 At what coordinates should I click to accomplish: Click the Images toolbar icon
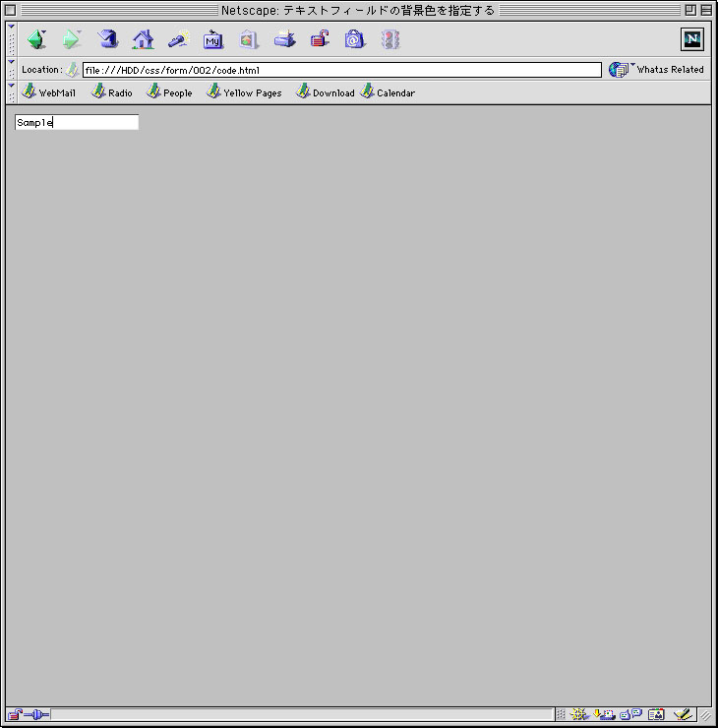coord(248,39)
